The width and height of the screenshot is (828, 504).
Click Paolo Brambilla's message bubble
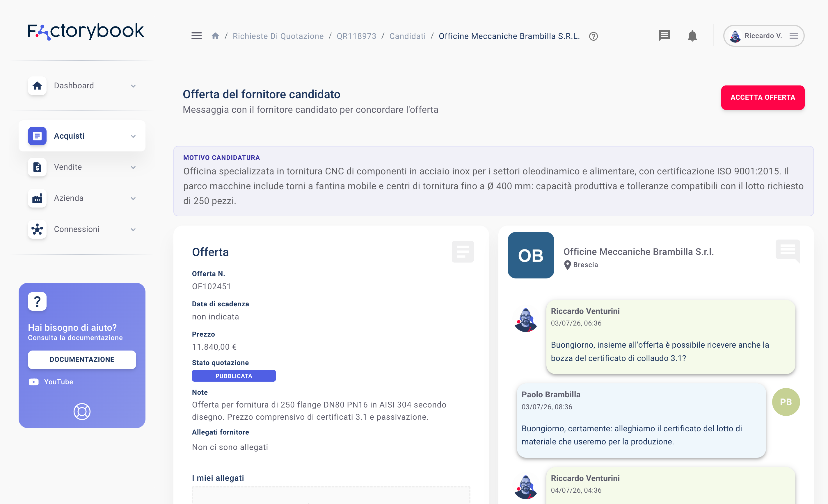tap(641, 421)
